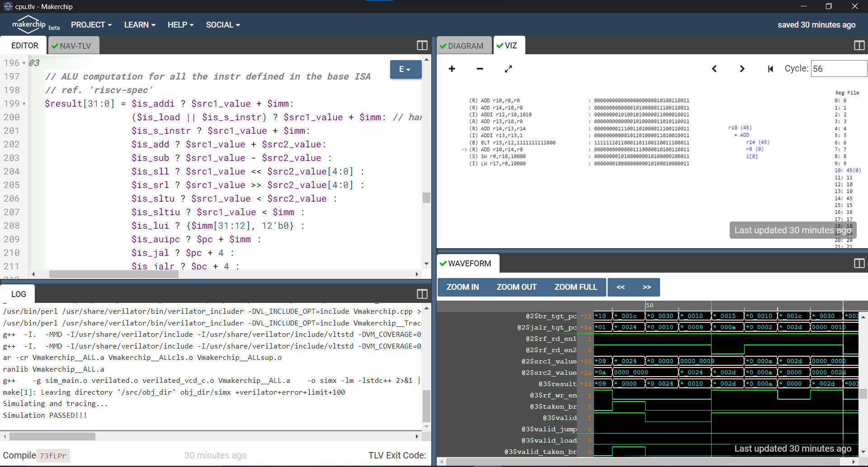Viewport: 868px width, 467px height.
Task: Shift waveform right with >> button
Action: (647, 287)
